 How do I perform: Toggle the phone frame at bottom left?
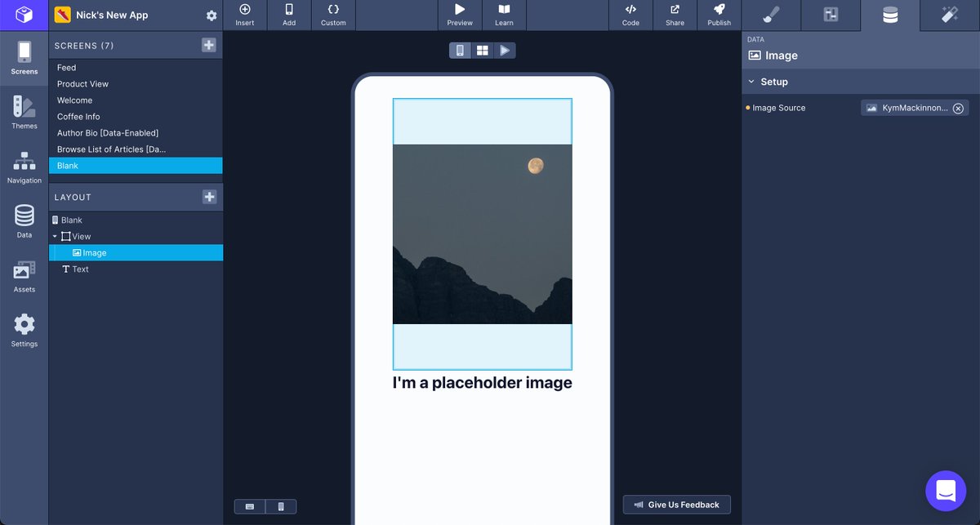pos(281,506)
